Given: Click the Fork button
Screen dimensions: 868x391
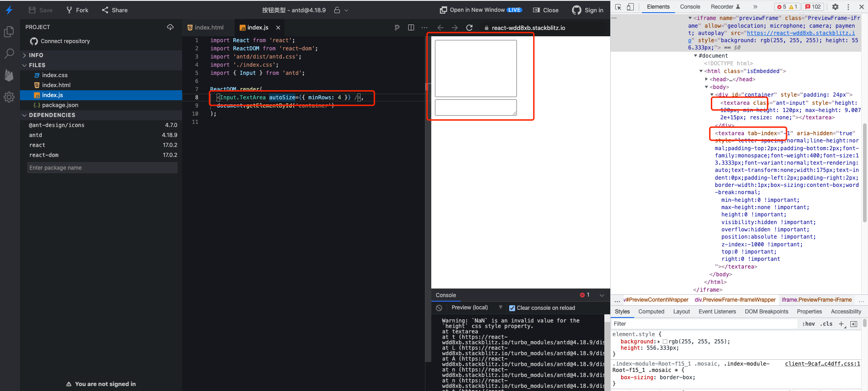Looking at the screenshot, I should pos(77,10).
